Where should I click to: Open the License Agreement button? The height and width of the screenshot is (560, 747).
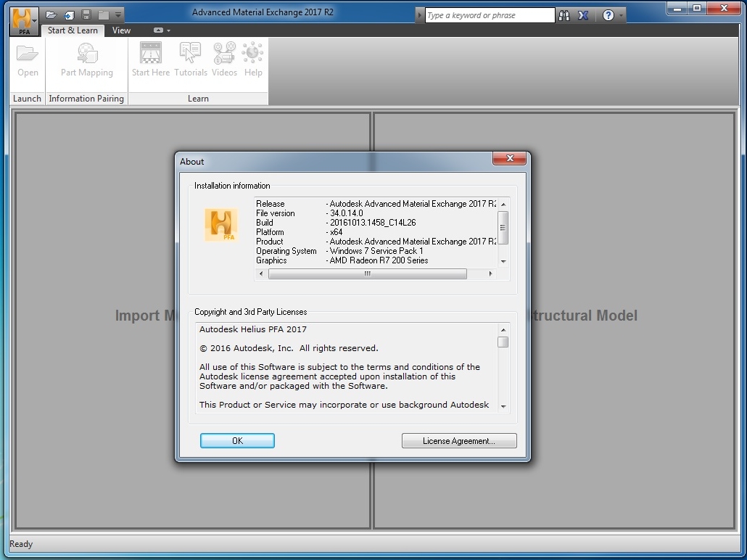tap(459, 441)
